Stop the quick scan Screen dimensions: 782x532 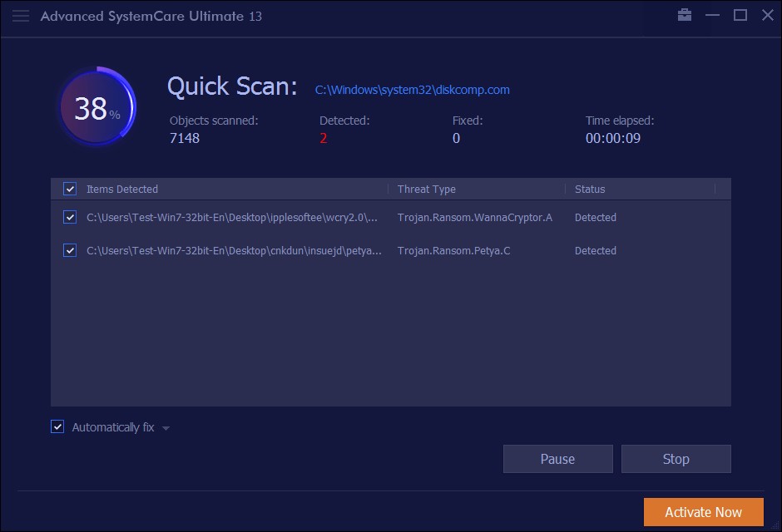[676, 458]
